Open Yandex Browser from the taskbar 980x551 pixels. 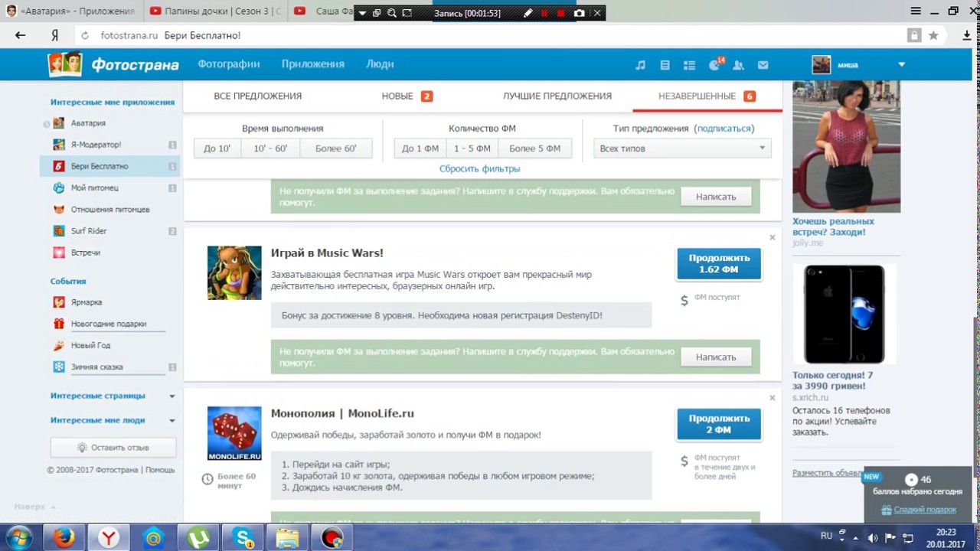point(109,538)
